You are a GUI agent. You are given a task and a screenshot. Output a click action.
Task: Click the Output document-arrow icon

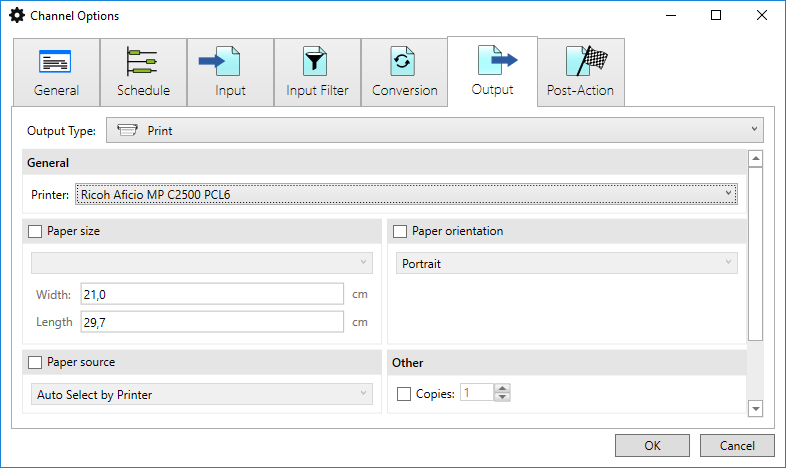(497, 60)
